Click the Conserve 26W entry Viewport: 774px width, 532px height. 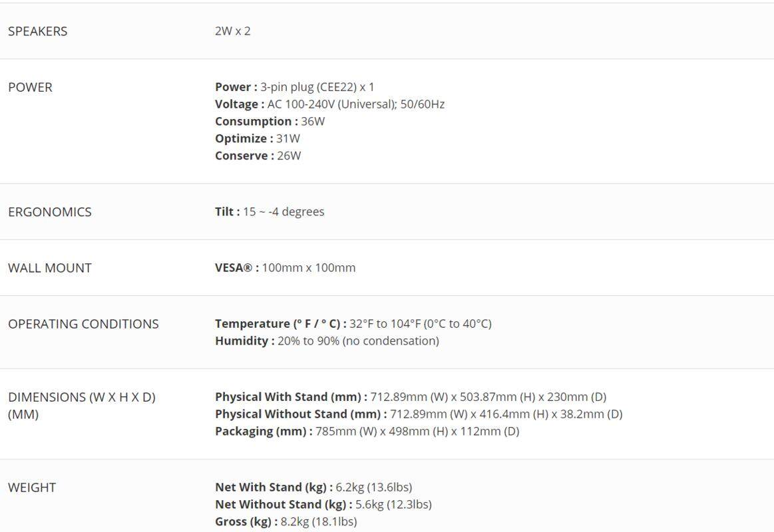(x=258, y=156)
